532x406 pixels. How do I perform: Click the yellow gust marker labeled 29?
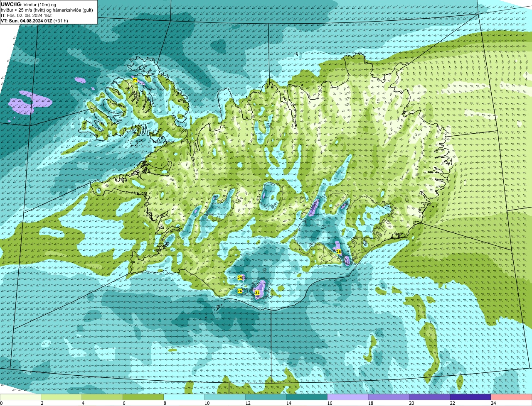coord(240,277)
